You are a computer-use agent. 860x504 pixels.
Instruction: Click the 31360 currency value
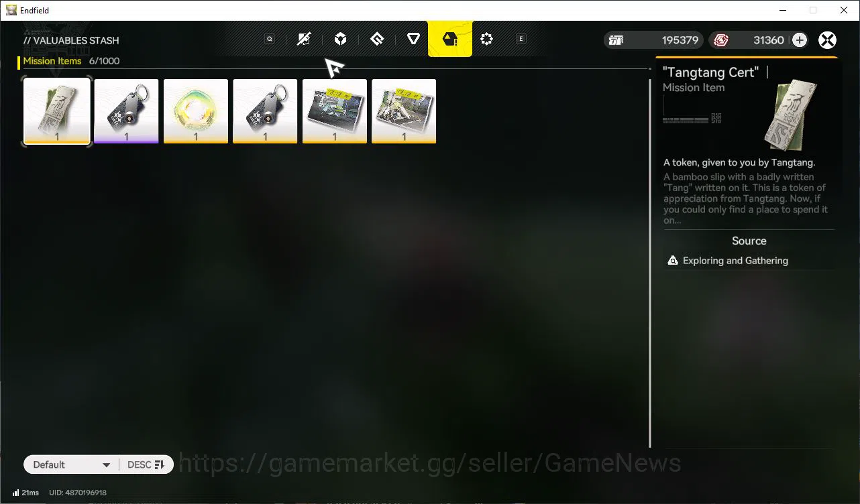coord(769,40)
